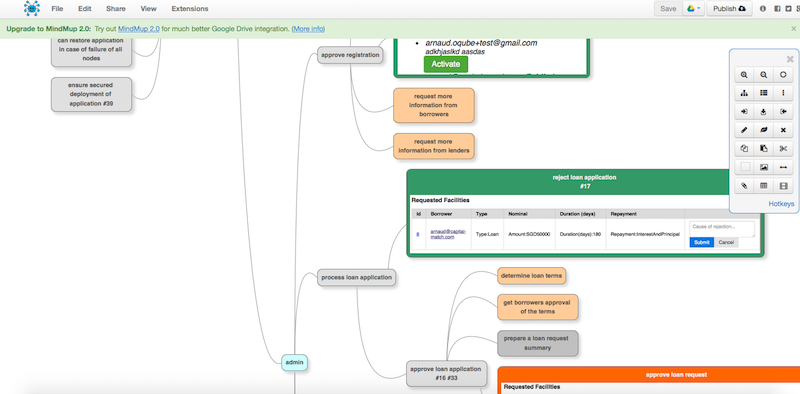This screenshot has width=800, height=394.
Task: Click the Cancel button in rejection form
Action: click(726, 242)
